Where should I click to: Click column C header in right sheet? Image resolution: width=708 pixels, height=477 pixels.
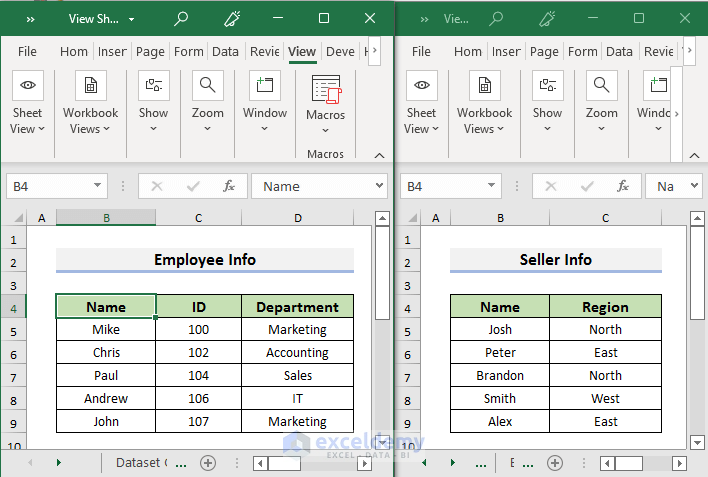606,218
